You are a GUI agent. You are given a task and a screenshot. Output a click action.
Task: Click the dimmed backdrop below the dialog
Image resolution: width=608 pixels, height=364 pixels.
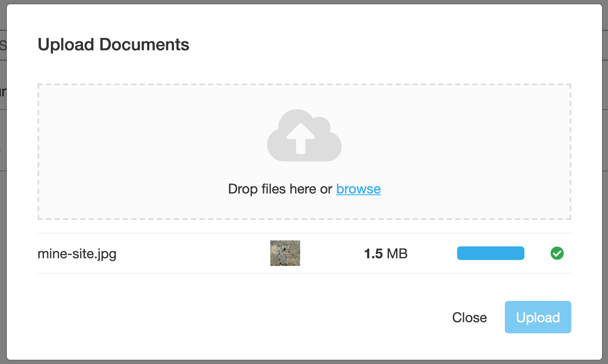click(x=304, y=362)
